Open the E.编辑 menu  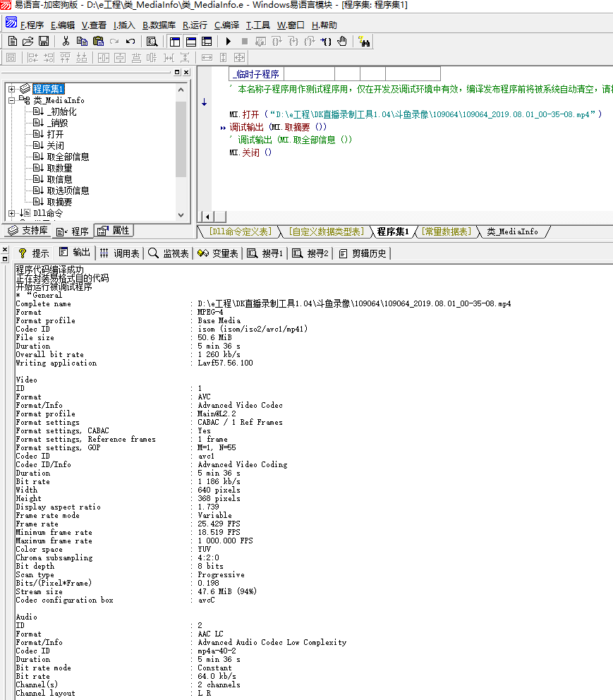tap(63, 25)
